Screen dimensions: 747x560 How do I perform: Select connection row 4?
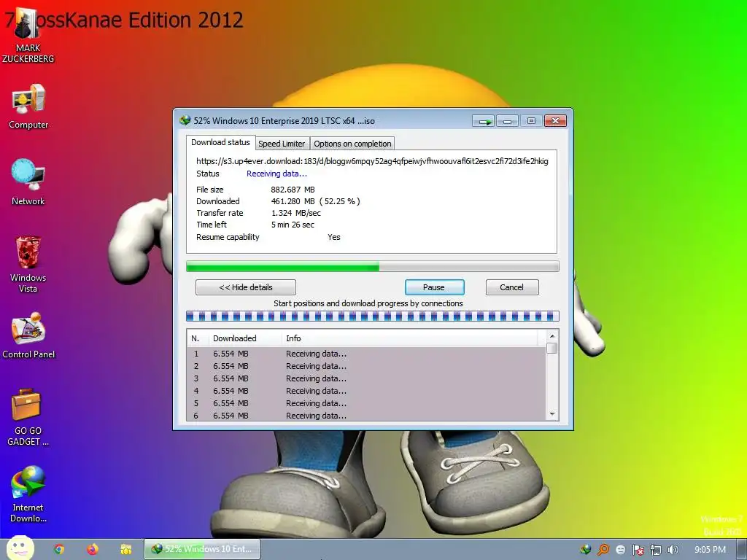(366, 391)
